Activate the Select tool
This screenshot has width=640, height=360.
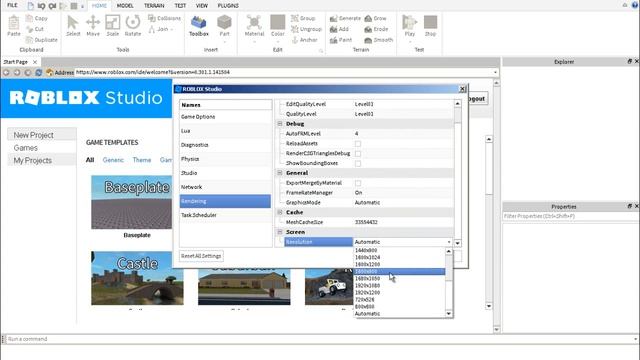[x=73, y=25]
